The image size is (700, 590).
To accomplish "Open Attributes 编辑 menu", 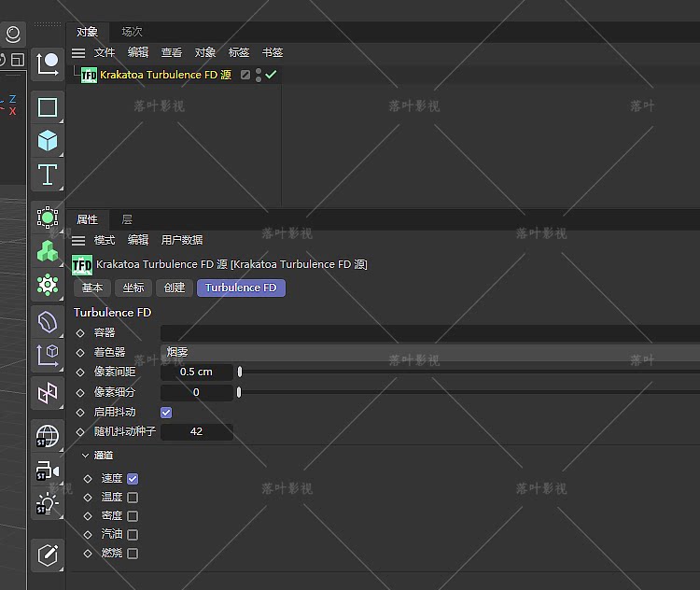I will (138, 240).
